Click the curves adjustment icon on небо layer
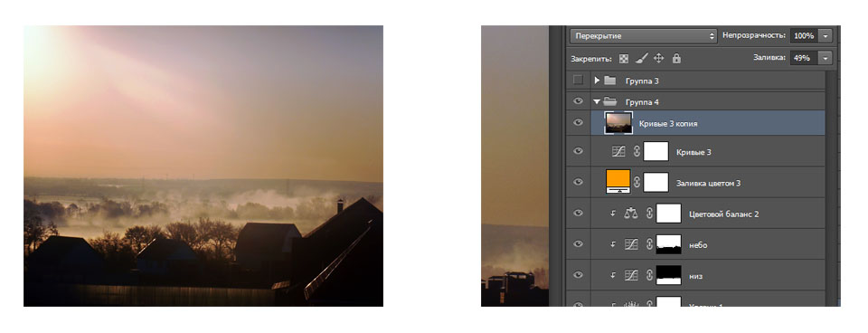The width and height of the screenshot is (868, 333). point(631,244)
